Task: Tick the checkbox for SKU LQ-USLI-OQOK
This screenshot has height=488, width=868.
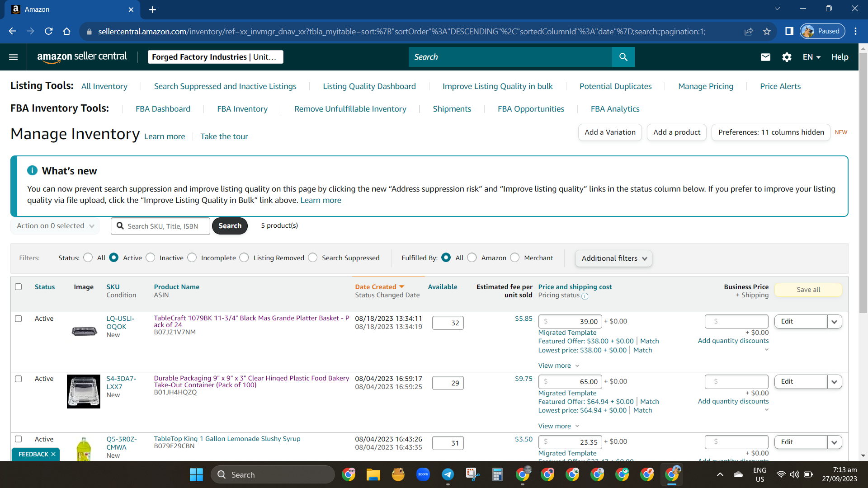Action: [19, 319]
